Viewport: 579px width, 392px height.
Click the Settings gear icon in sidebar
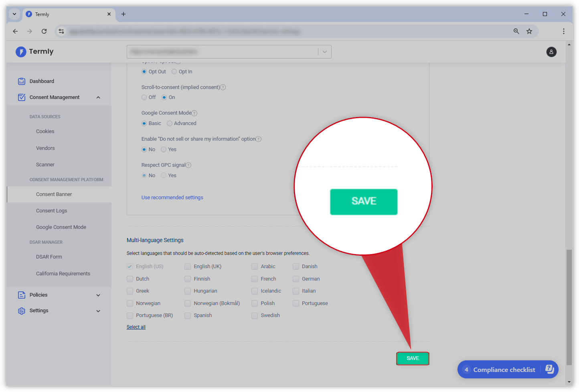pyautogui.click(x=22, y=311)
